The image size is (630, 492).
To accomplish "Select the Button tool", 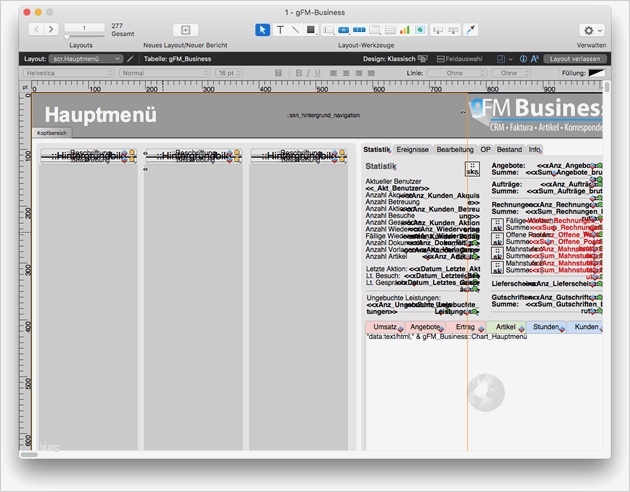I will point(344,30).
